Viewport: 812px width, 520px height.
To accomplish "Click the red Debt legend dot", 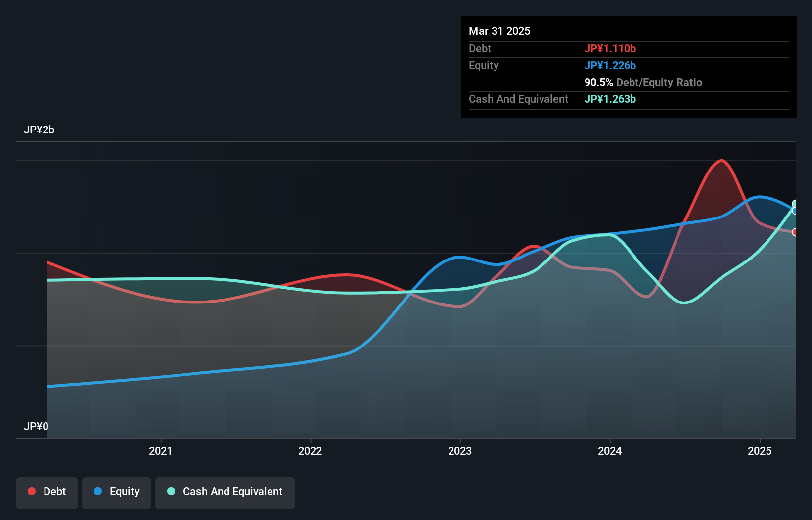I will point(32,491).
